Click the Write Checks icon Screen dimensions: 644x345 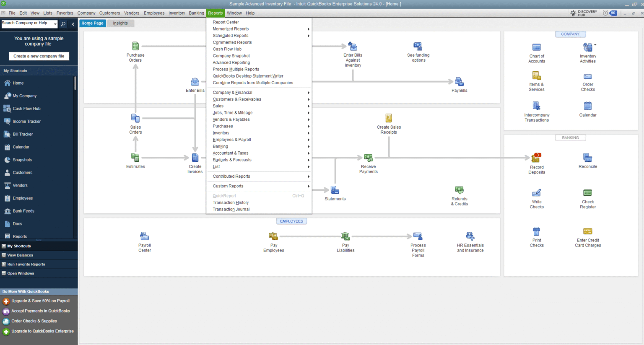pyautogui.click(x=536, y=193)
